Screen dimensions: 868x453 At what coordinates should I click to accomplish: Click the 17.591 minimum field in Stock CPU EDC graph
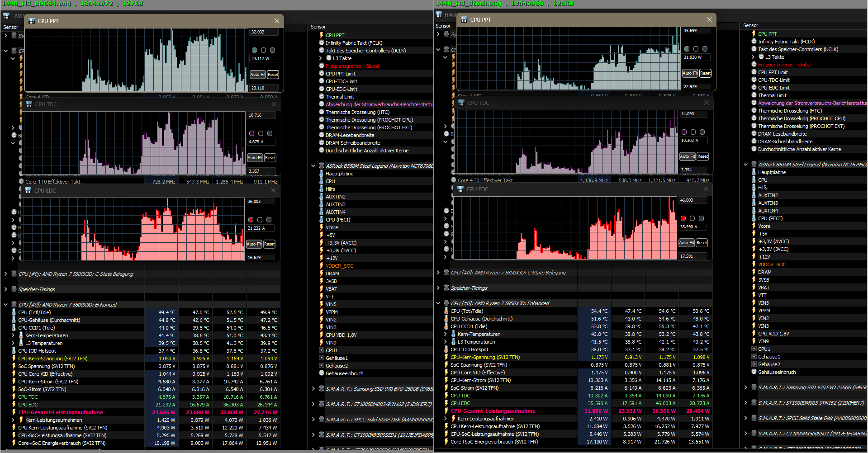pyautogui.click(x=693, y=256)
